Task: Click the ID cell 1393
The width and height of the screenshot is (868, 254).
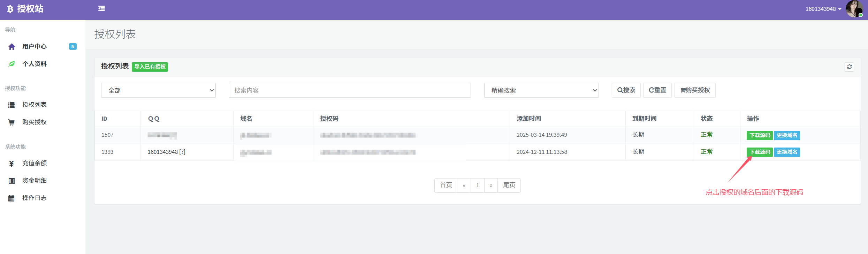Action: (107, 152)
